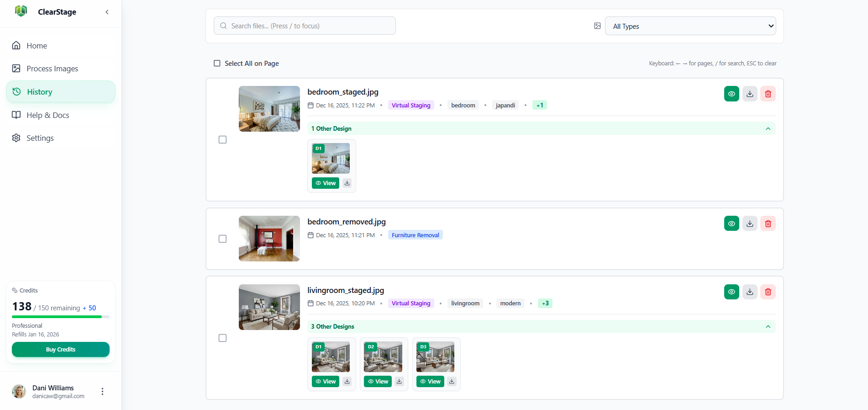Delete bedroom_removed.jpg with trash icon

coord(768,224)
